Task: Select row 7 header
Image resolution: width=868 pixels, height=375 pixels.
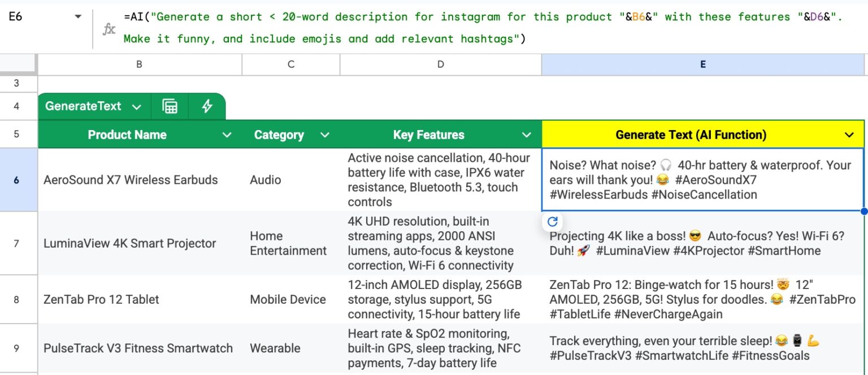Action: [16, 243]
